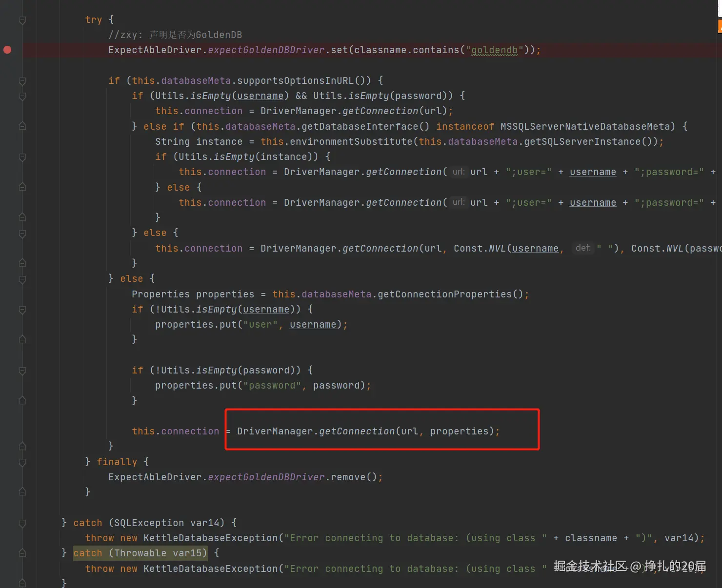Click getDatabaseInterface method call
This screenshot has width=722, height=588.
tap(360, 126)
